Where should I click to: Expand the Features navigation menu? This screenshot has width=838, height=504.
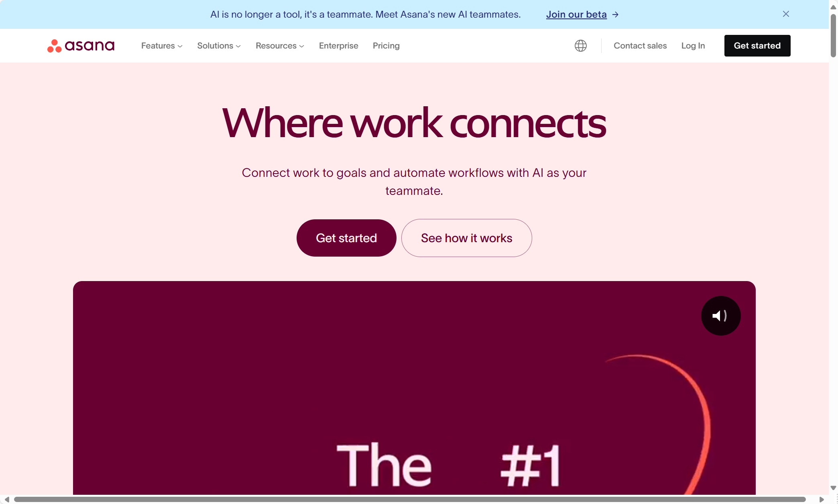162,45
